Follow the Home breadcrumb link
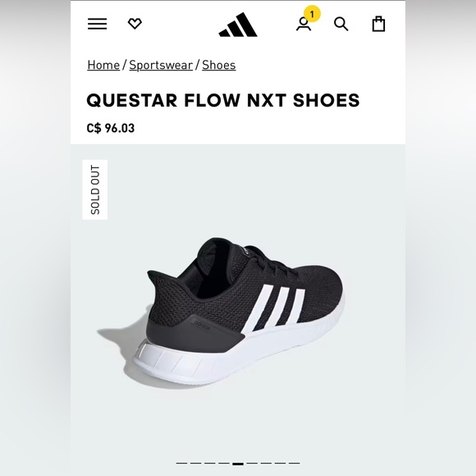This screenshot has width=476, height=476. pyautogui.click(x=103, y=65)
